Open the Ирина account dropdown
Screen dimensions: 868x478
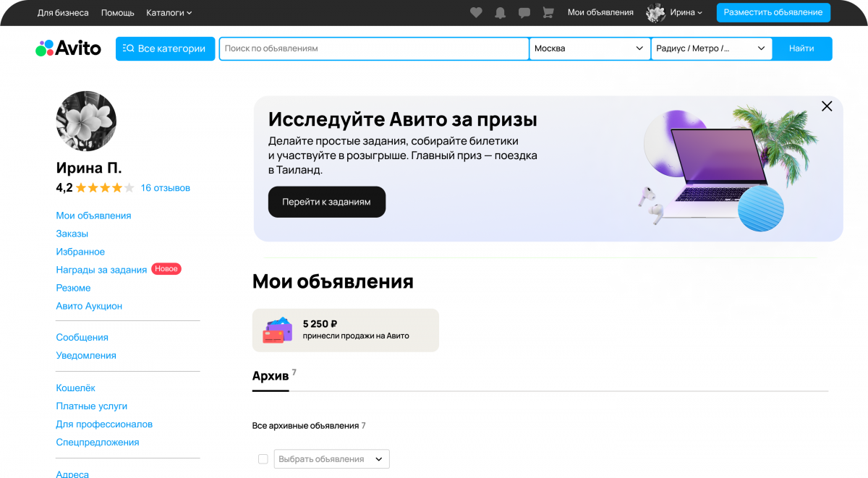[x=686, y=12]
